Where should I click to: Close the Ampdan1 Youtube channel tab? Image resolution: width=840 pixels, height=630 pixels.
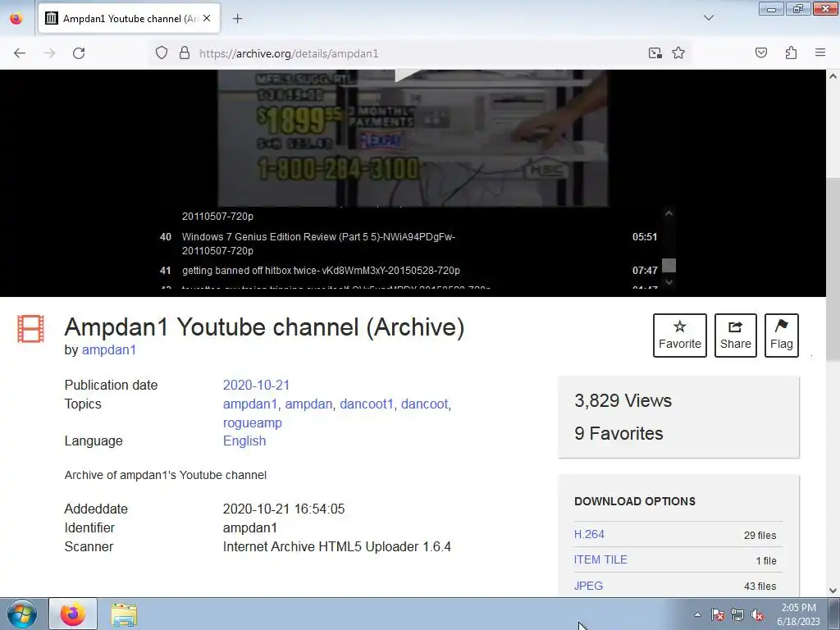207,18
